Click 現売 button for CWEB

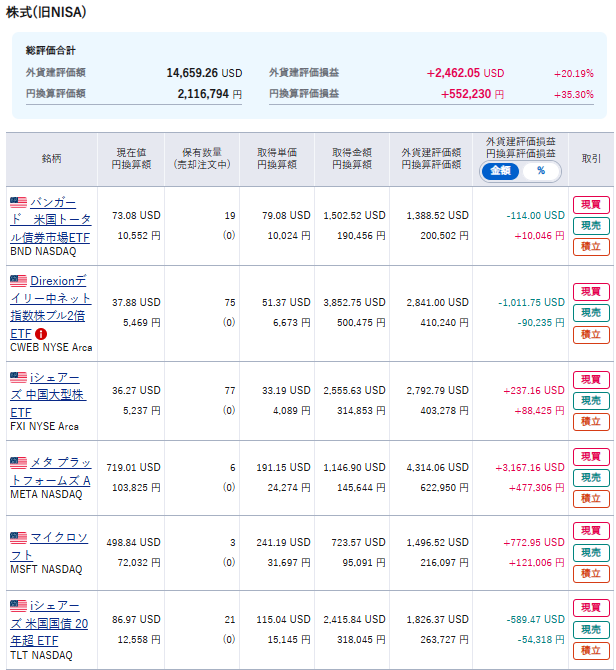click(x=591, y=313)
